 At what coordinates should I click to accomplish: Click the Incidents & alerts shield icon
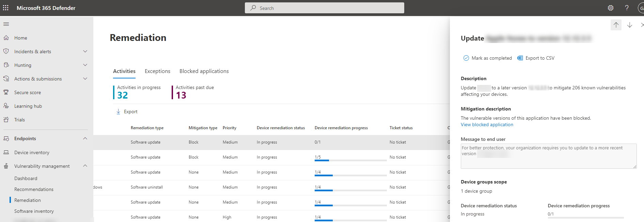click(6, 51)
